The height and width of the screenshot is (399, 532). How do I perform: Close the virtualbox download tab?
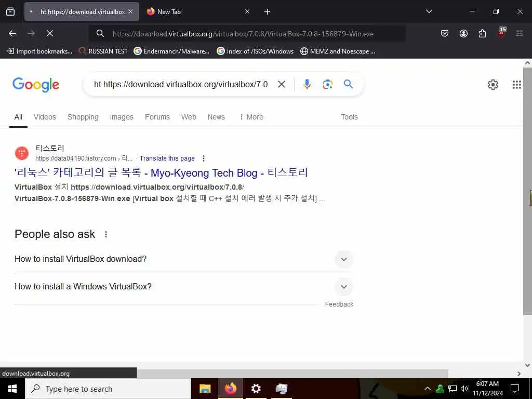click(x=130, y=11)
